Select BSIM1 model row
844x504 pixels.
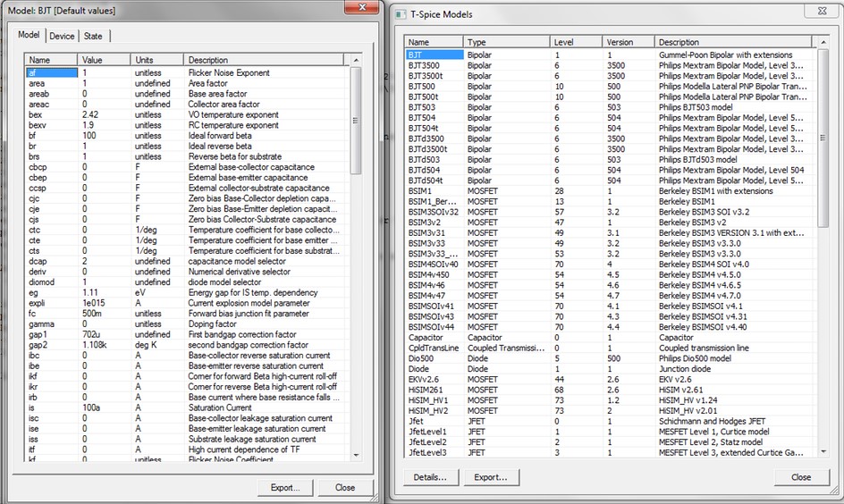(611, 191)
